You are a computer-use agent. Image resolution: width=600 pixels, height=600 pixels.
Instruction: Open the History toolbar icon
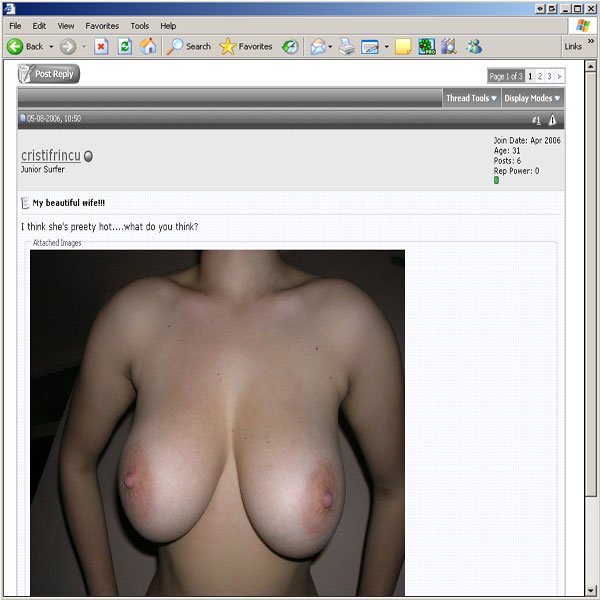[290, 46]
